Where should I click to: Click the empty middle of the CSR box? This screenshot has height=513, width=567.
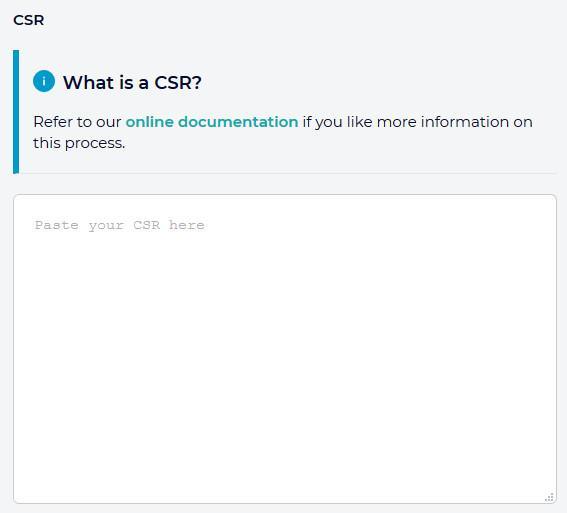tap(285, 349)
